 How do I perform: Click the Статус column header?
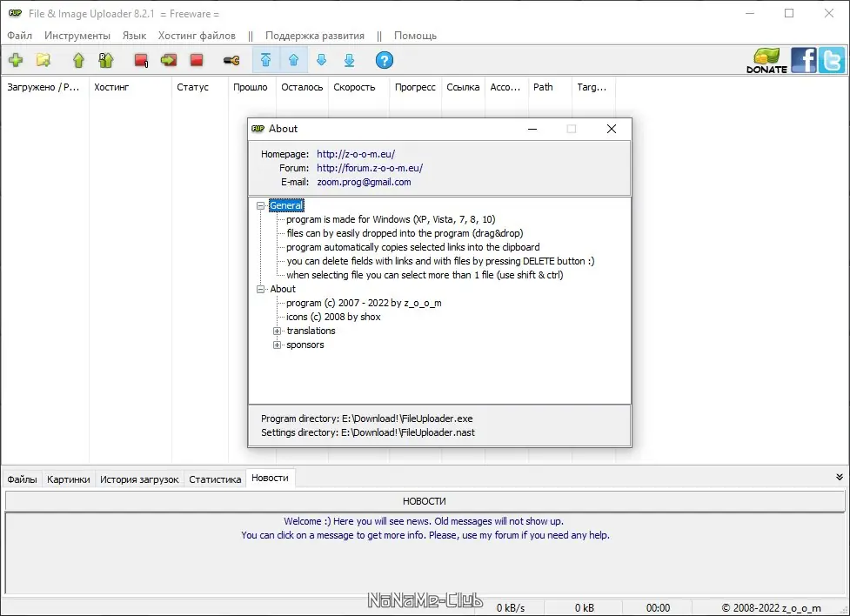coord(200,87)
